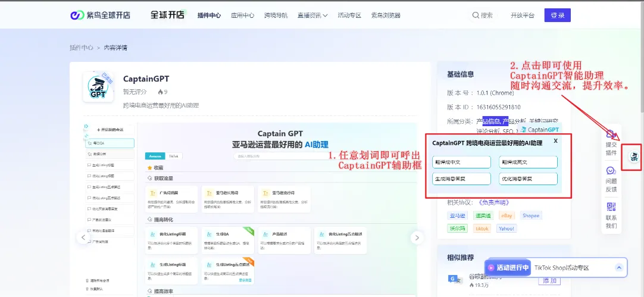The image size is (644, 297).
Task: Click 添加 beside 谷歌翻译
Action: pyautogui.click(x=549, y=281)
